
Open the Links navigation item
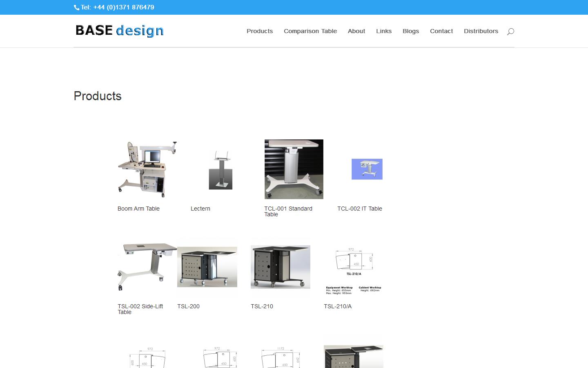tap(383, 31)
